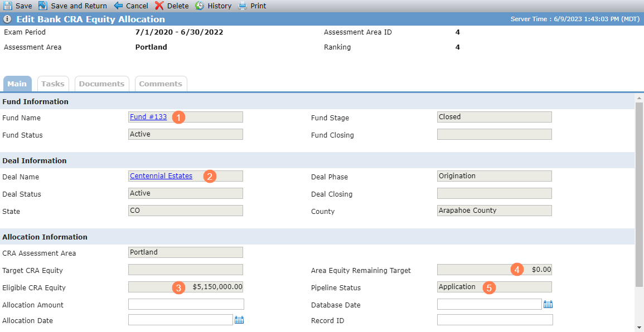644x332 pixels.
Task: Open the calendar picker for Database Date
Action: (x=548, y=305)
